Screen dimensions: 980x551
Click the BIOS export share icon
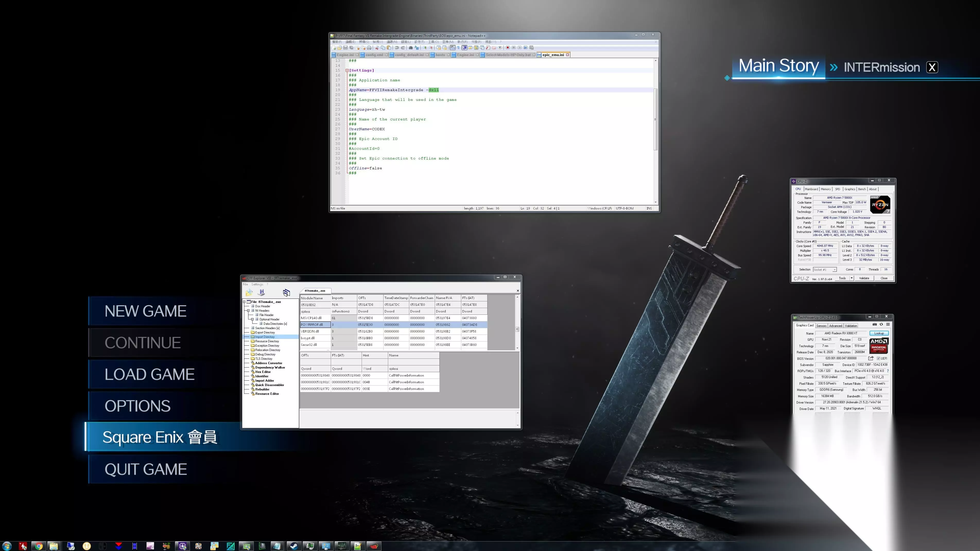tap(871, 358)
